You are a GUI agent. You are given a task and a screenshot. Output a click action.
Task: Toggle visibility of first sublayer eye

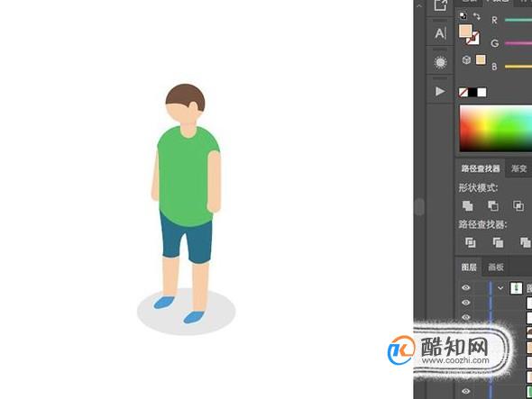(466, 303)
